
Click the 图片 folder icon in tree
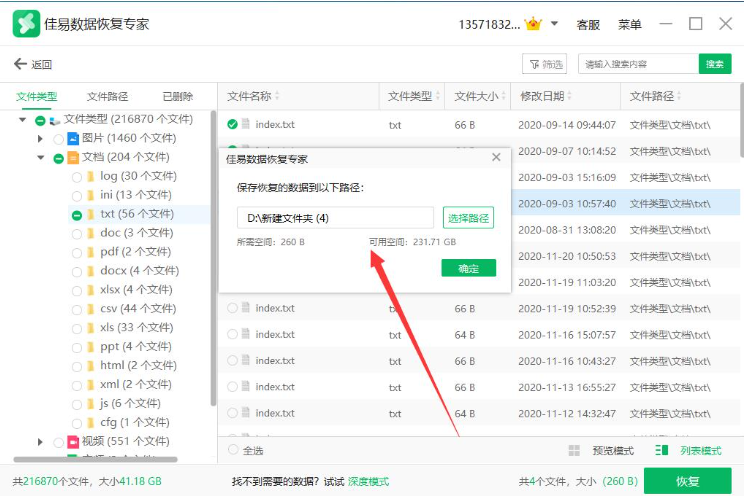73,139
